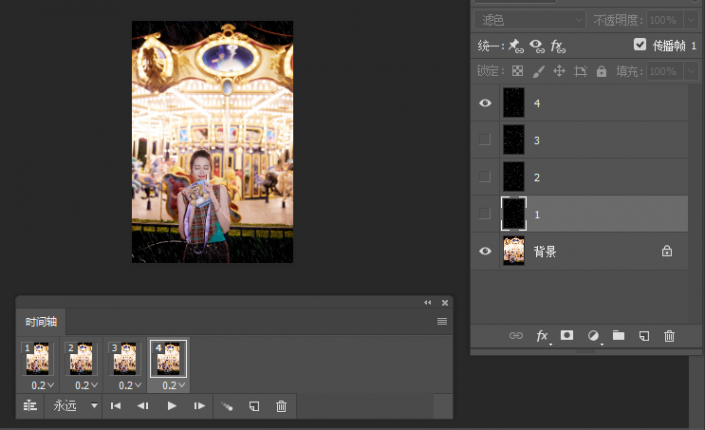Create a new adjustment layer

pos(593,336)
